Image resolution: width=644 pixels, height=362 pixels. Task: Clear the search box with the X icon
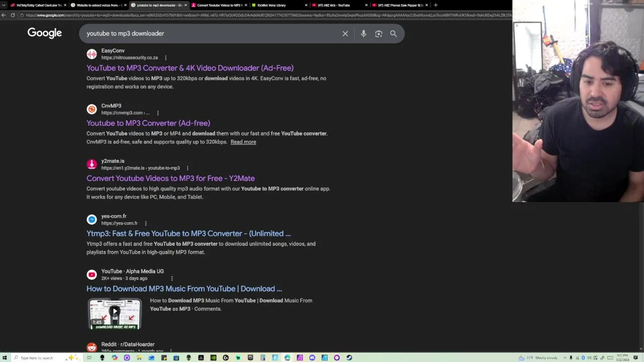pos(345,34)
